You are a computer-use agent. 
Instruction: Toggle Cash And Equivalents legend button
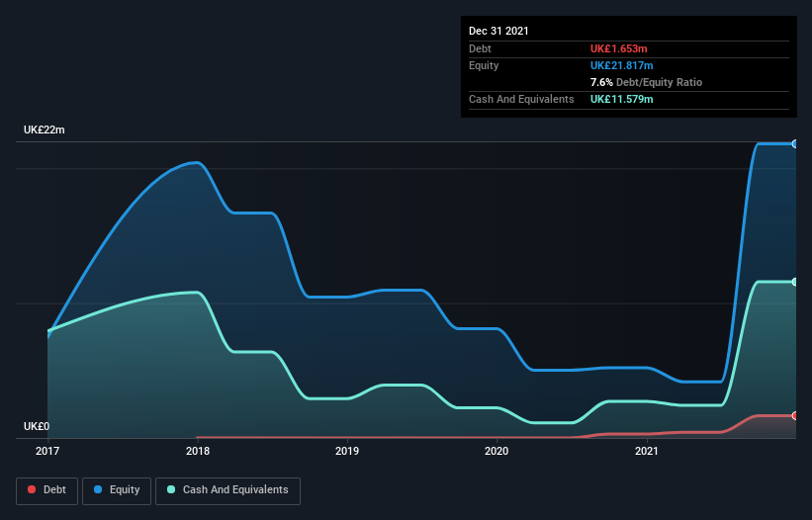[227, 490]
